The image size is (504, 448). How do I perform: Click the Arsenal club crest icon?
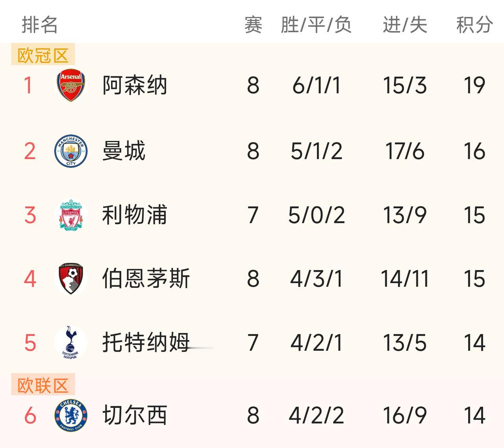[71, 85]
